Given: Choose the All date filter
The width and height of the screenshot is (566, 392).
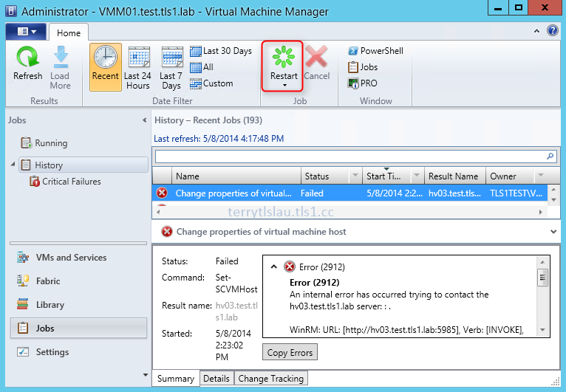Looking at the screenshot, I should pos(202,67).
